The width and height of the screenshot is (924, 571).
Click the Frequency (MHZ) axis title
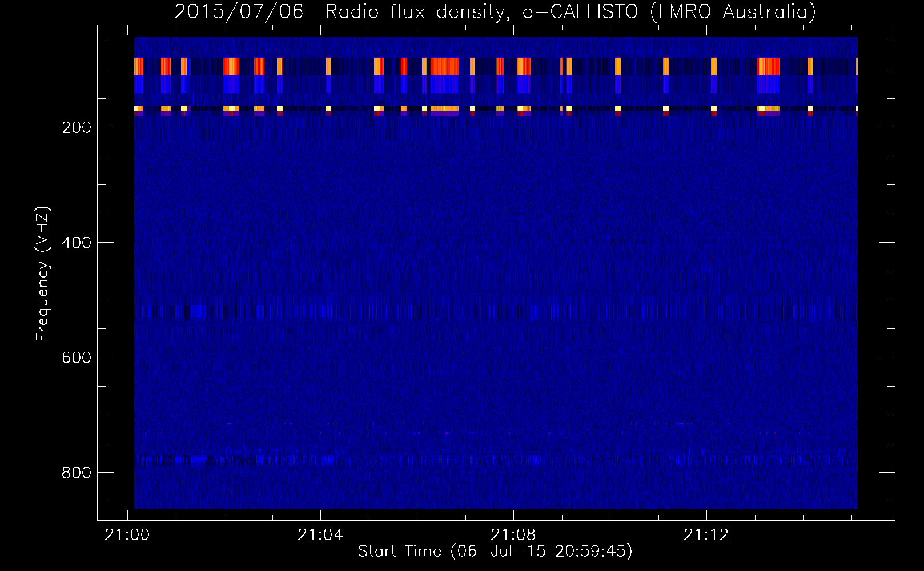click(x=43, y=274)
